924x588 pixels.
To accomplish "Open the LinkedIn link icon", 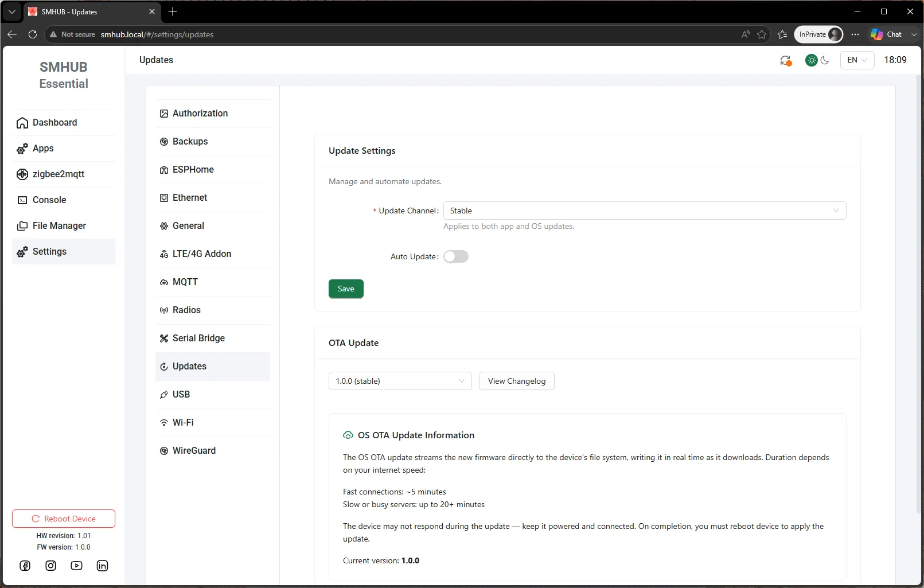I will pos(102,566).
